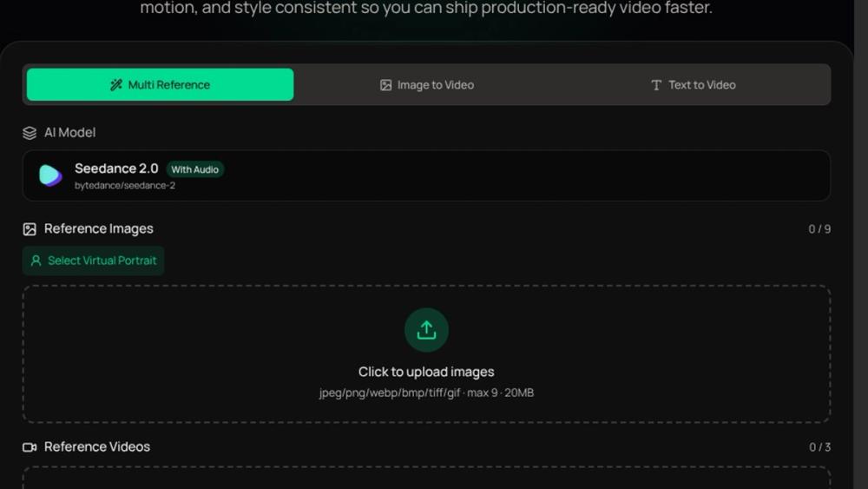The width and height of the screenshot is (868, 489).
Task: Click the 0 / 9 reference images counter
Action: tap(819, 229)
